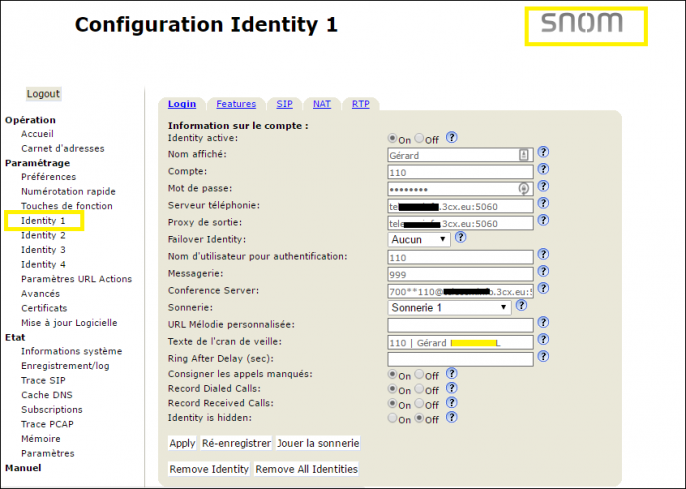Click help icon for Identity is hidden

452,417
